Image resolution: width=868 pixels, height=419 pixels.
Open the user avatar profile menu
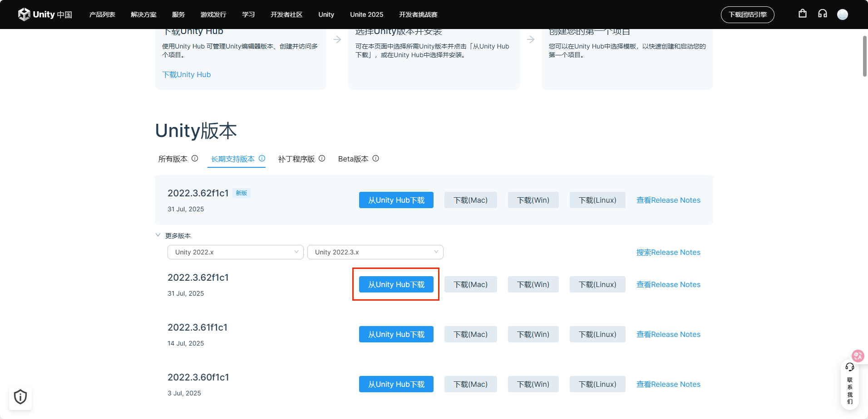point(843,15)
